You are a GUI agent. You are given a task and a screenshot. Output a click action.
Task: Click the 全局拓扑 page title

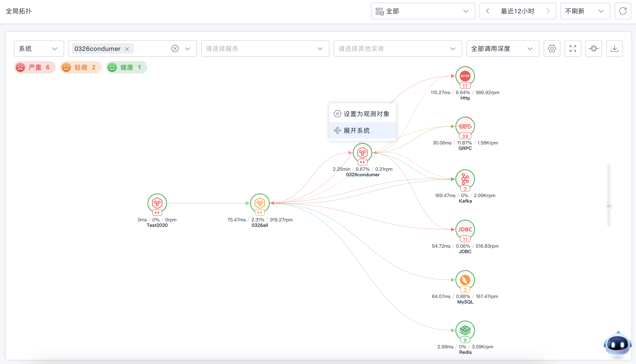(19, 11)
